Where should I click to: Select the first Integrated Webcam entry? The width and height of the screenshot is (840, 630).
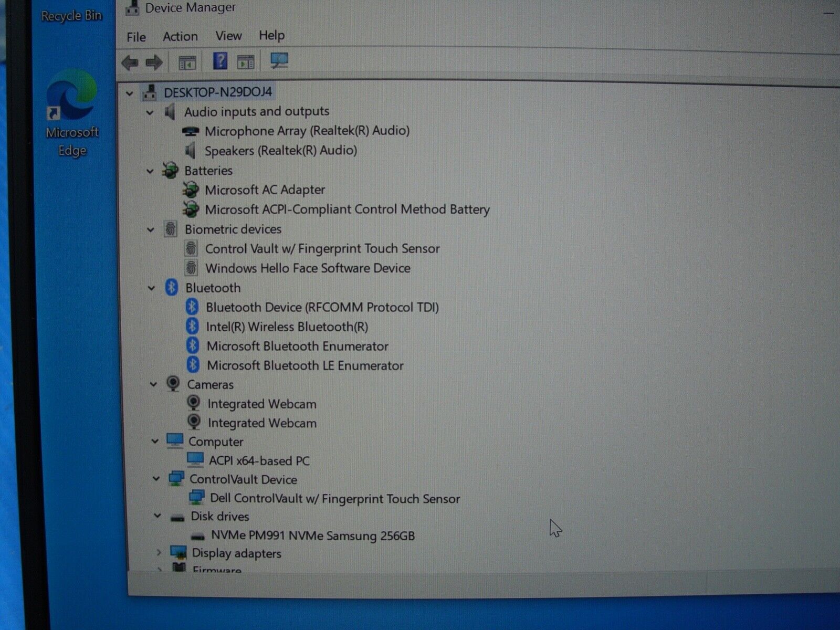[261, 404]
